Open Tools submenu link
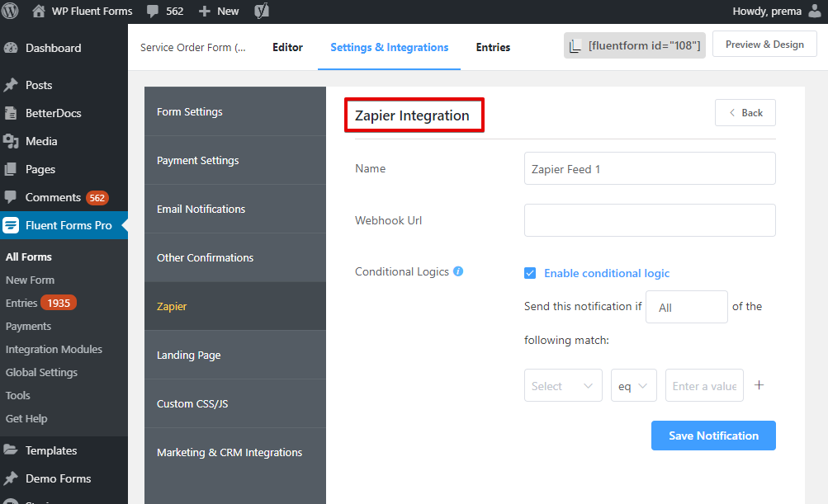828x504 pixels. (x=18, y=395)
